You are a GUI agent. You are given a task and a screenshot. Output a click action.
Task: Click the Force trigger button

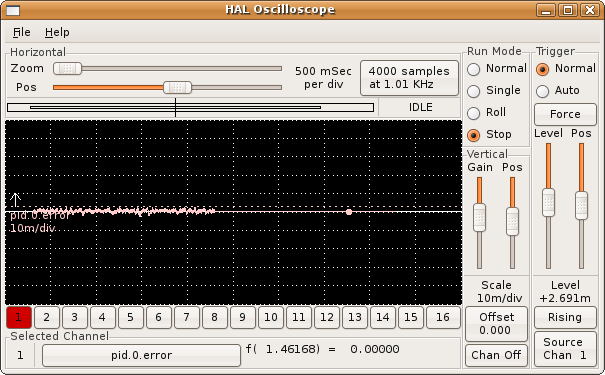pyautogui.click(x=565, y=114)
